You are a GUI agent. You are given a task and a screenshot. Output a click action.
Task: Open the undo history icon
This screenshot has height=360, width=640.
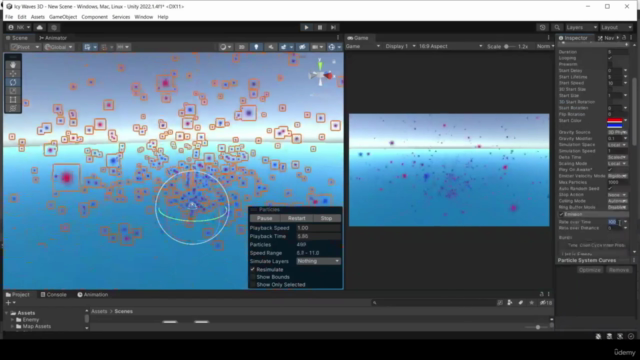[x=542, y=27]
